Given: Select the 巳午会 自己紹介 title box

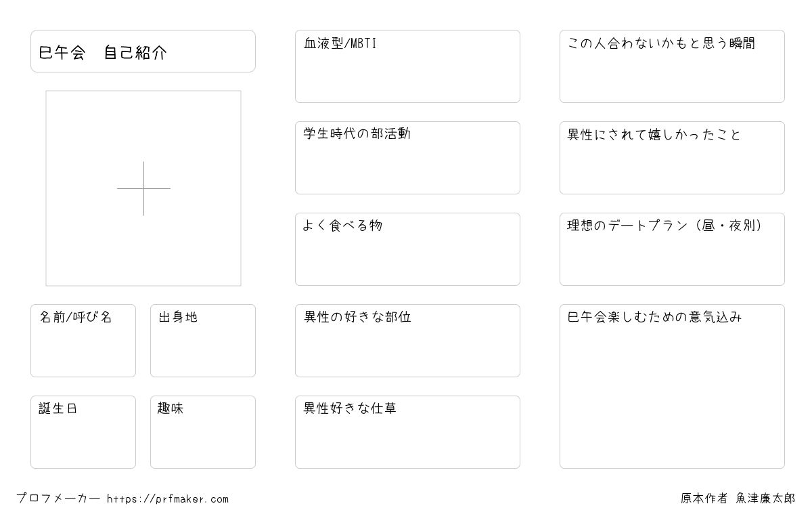Looking at the screenshot, I should click(143, 51).
